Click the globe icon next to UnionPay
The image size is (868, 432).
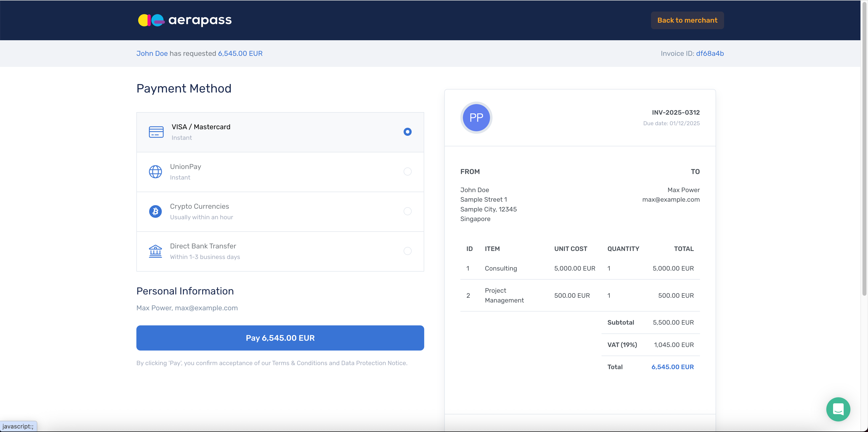(155, 172)
